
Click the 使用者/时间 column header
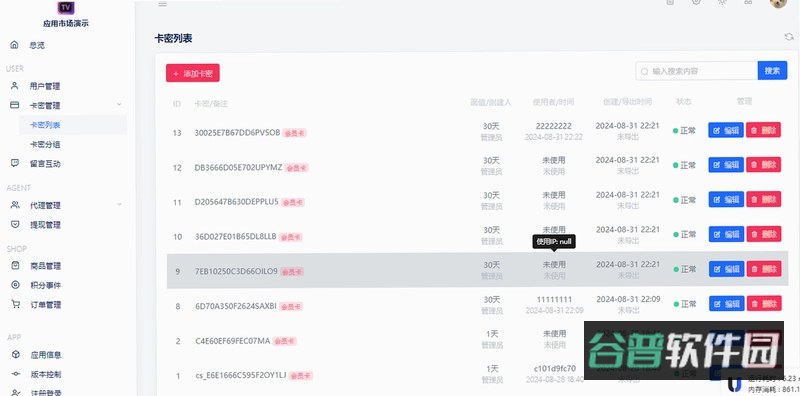click(x=554, y=102)
